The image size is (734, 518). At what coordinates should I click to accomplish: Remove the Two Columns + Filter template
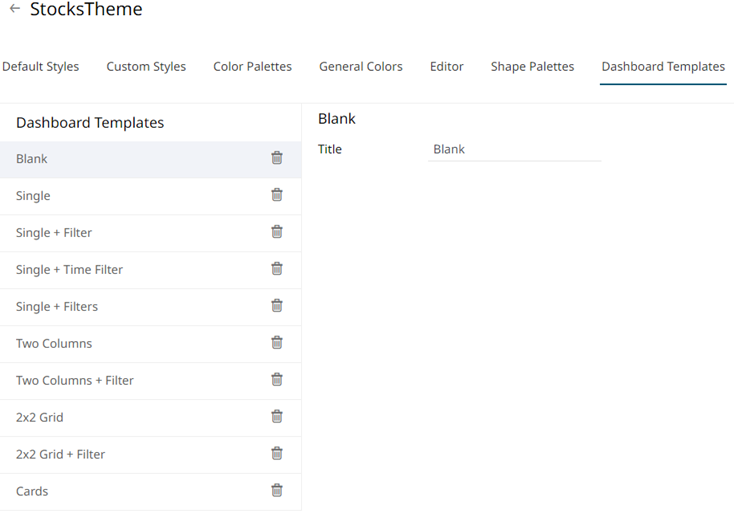click(x=277, y=380)
